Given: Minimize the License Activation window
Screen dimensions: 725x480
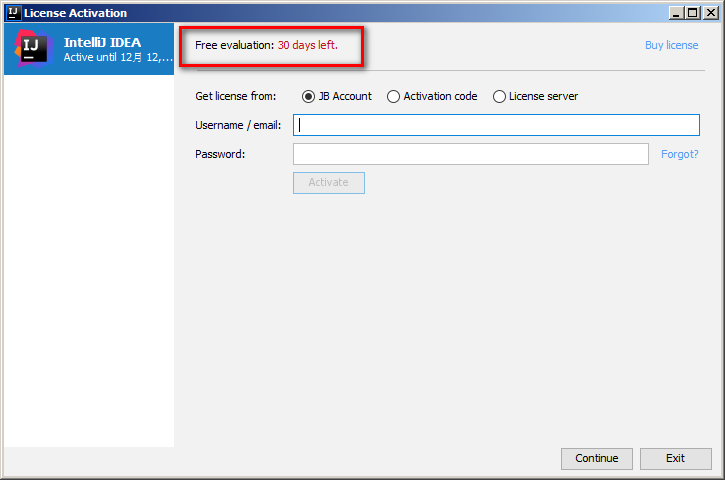Looking at the screenshot, I should point(676,13).
